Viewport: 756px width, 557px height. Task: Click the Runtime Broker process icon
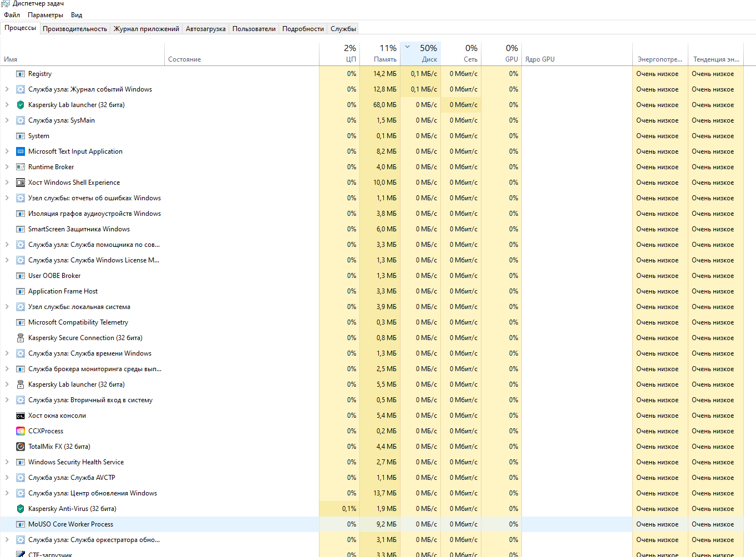pos(21,167)
